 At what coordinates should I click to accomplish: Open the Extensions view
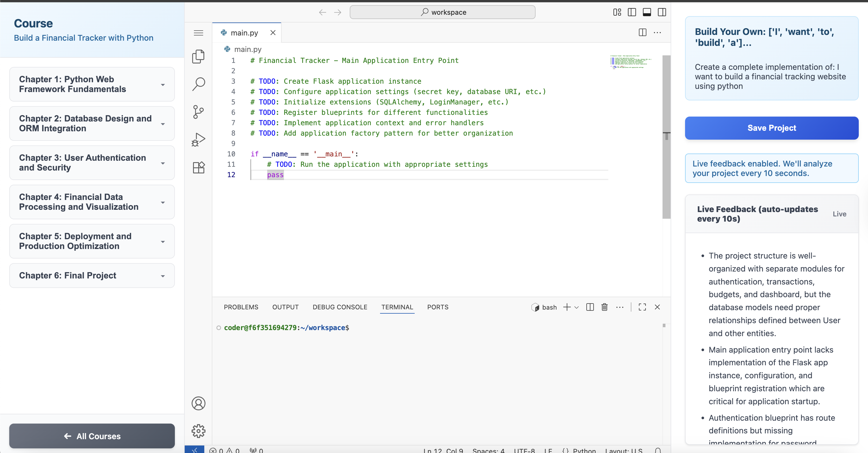click(x=198, y=167)
